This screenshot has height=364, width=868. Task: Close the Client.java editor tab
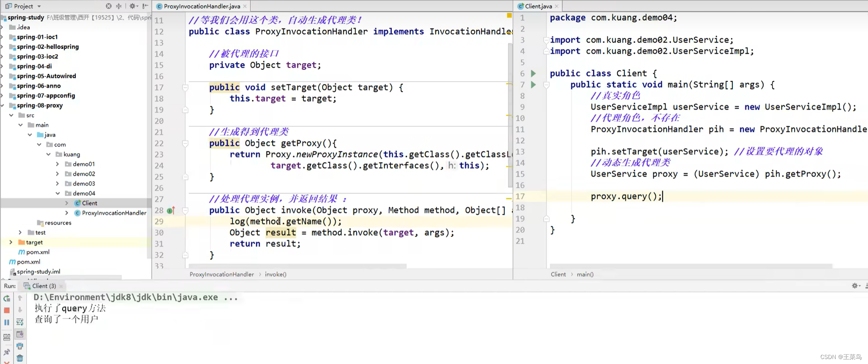tap(556, 6)
